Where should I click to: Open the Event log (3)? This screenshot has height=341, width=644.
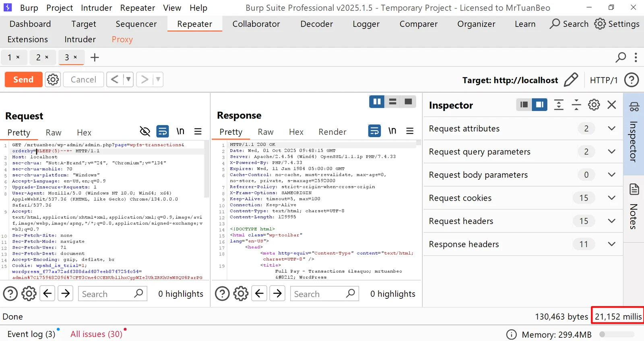[x=31, y=334]
